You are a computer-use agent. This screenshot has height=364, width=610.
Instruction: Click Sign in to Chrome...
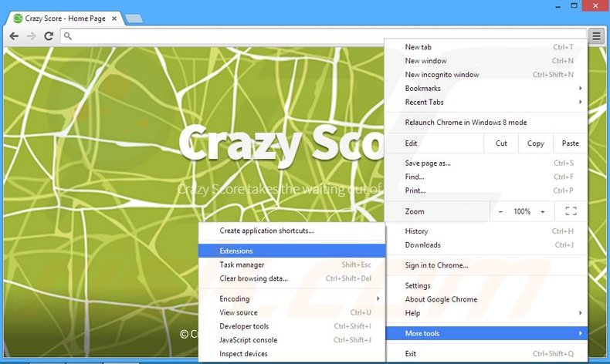pos(486,265)
